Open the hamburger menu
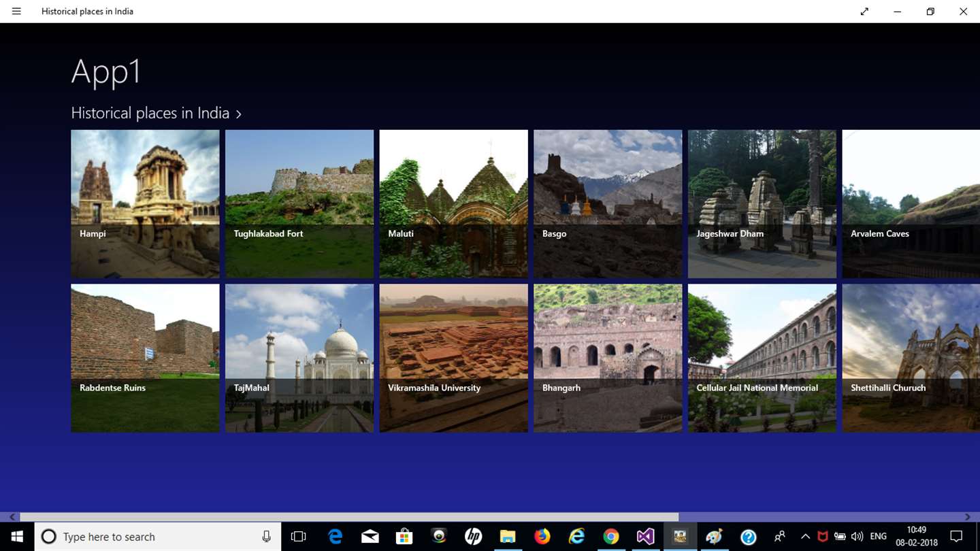 coord(16,12)
